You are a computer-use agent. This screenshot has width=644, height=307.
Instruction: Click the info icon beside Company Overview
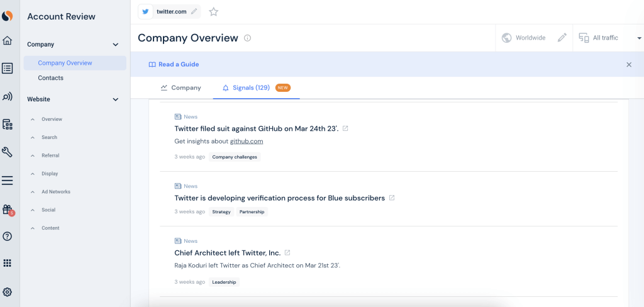tap(247, 38)
